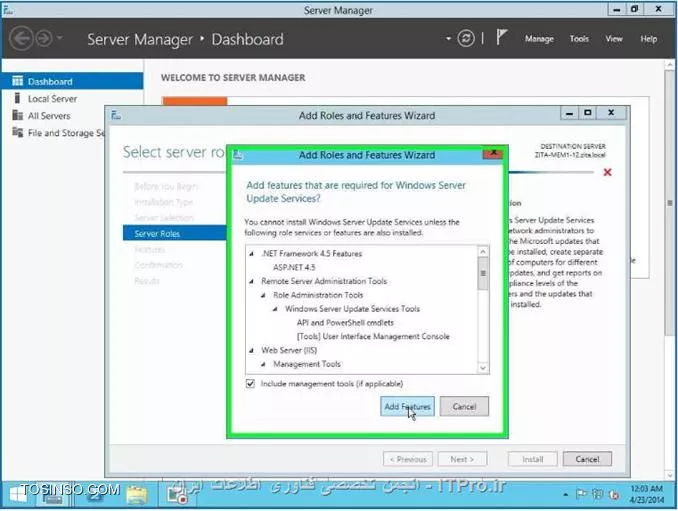Toggle Include management tools checkbox

[x=250, y=383]
